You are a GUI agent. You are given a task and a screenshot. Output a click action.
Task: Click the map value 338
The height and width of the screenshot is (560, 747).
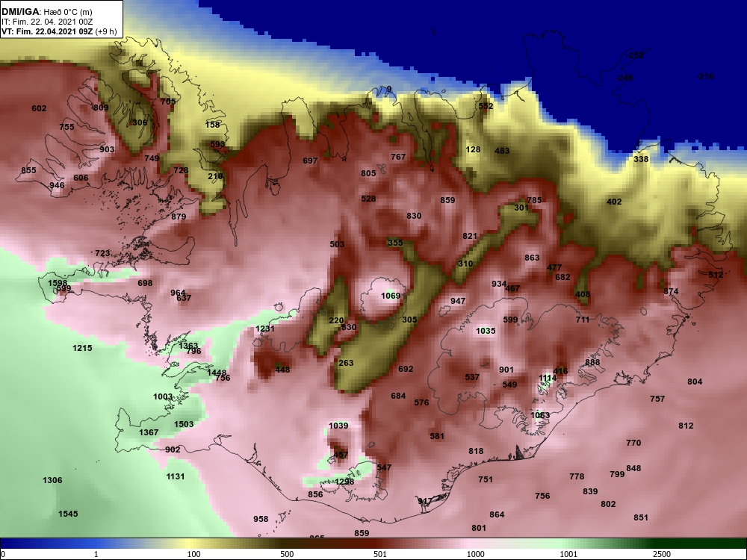coord(641,159)
